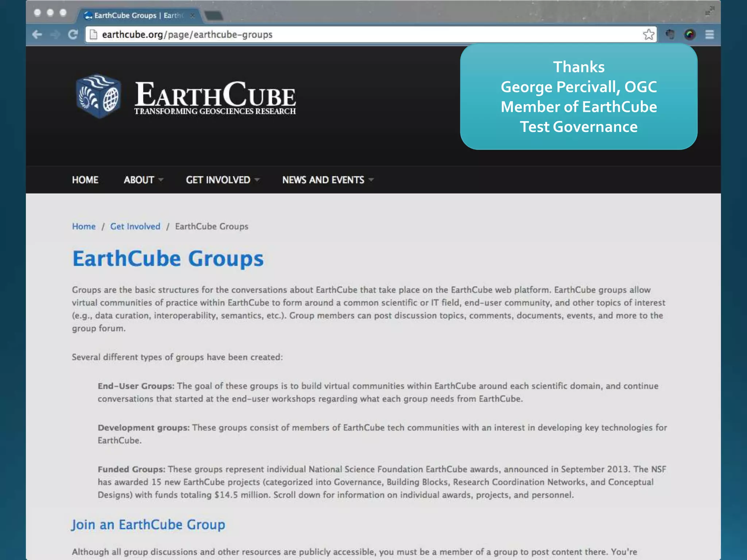Click the Home breadcrumb link
This screenshot has width=747, height=560.
coord(84,226)
